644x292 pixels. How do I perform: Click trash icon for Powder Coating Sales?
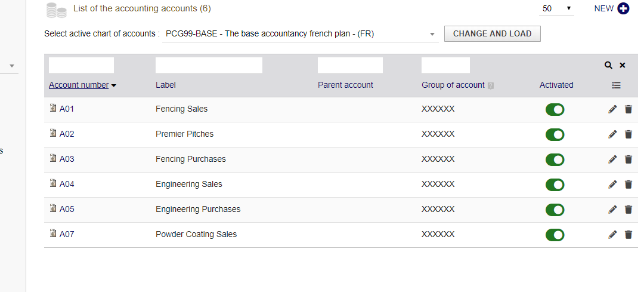coord(628,235)
